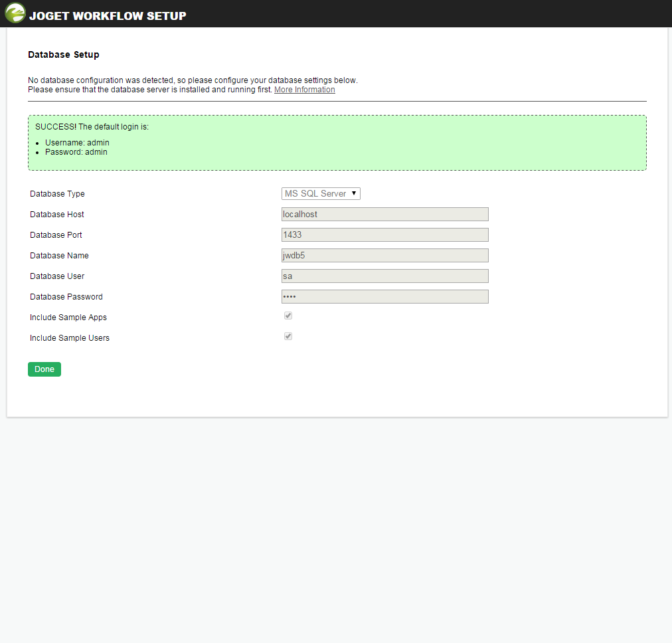Click the 'SUCCESS! The default login is:' message
Viewport: 672px width, 643px height.
coord(92,127)
